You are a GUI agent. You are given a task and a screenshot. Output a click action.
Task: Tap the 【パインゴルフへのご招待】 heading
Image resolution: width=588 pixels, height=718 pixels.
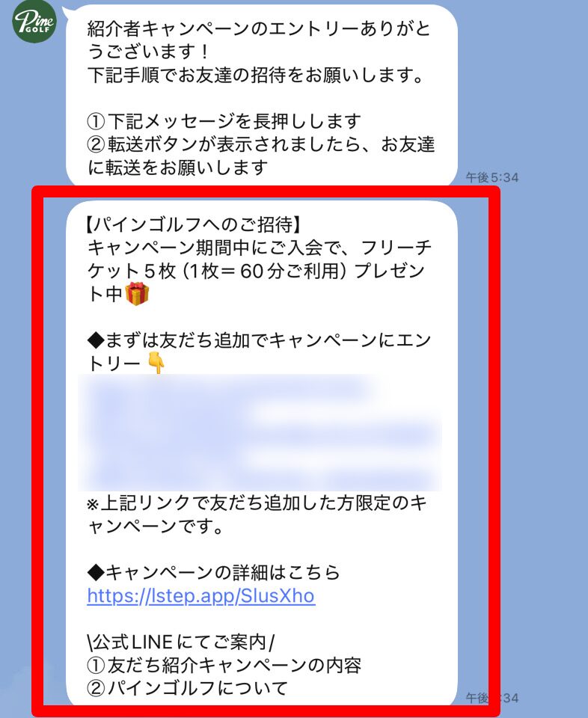(x=193, y=224)
